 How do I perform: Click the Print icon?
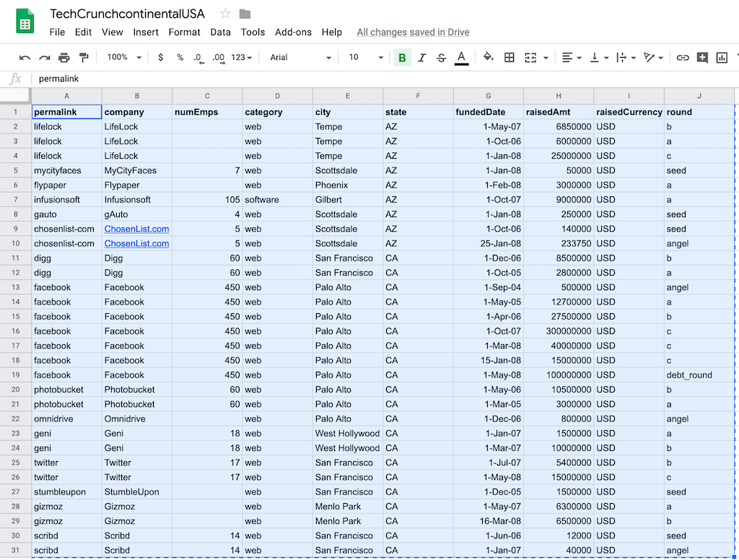coord(64,56)
